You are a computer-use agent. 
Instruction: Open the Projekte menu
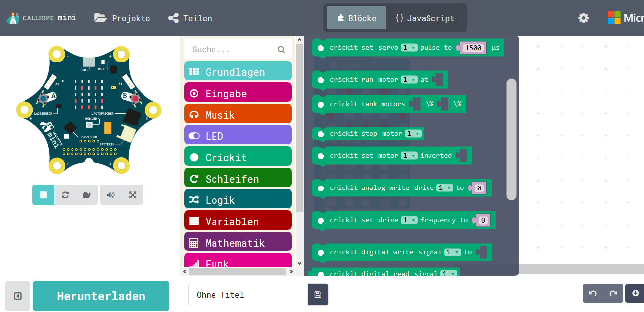[x=122, y=18]
